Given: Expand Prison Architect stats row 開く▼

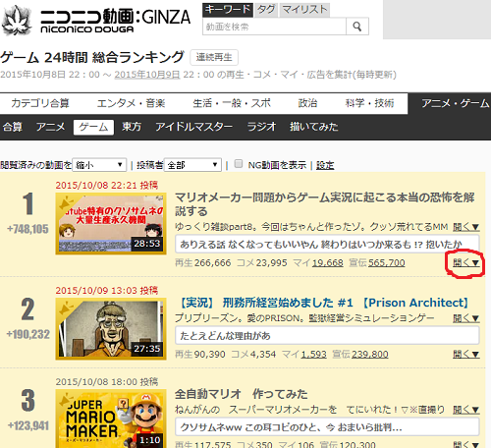Looking at the screenshot, I should point(466,354).
